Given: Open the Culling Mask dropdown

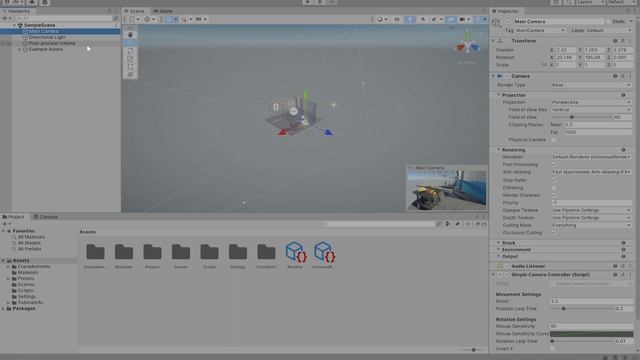Looking at the screenshot, I should [x=591, y=225].
